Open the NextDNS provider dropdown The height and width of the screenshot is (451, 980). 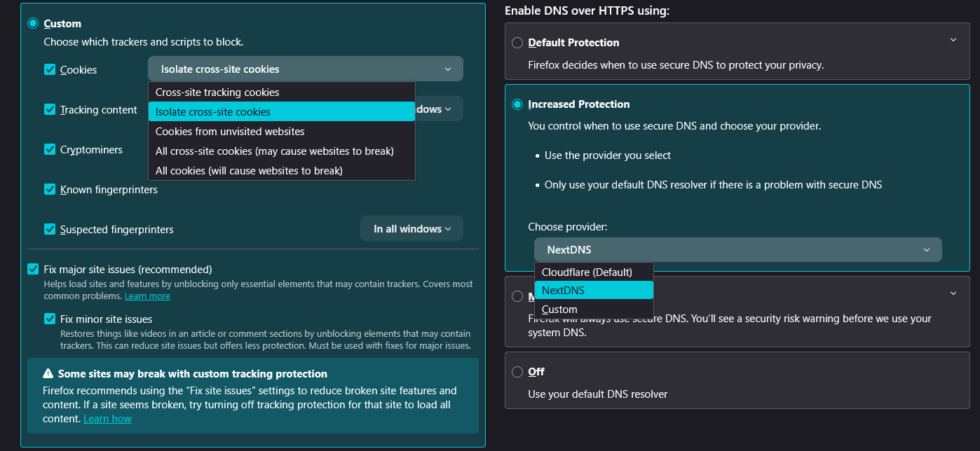(x=737, y=250)
